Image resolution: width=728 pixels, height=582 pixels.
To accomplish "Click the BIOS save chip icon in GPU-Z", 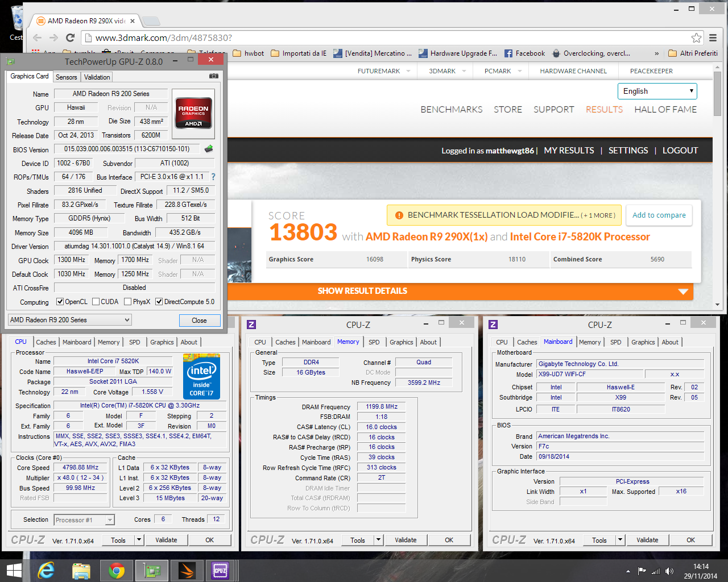I will point(209,149).
